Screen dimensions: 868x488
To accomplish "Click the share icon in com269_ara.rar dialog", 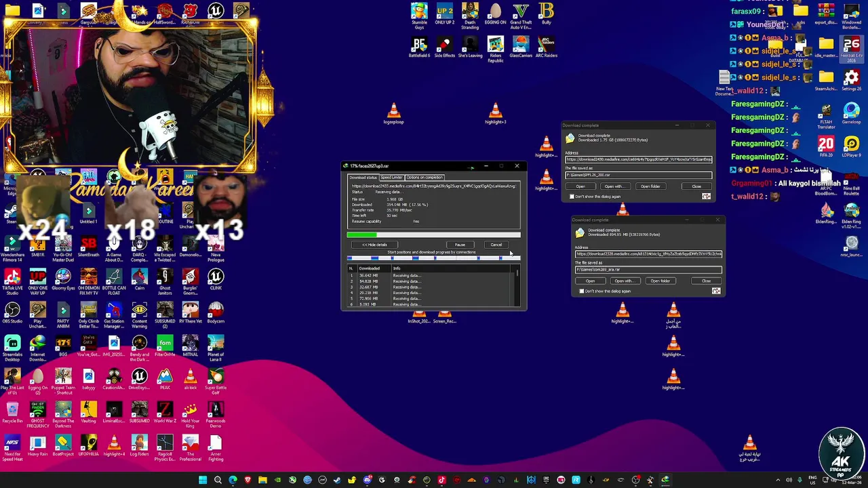I will 715,291.
